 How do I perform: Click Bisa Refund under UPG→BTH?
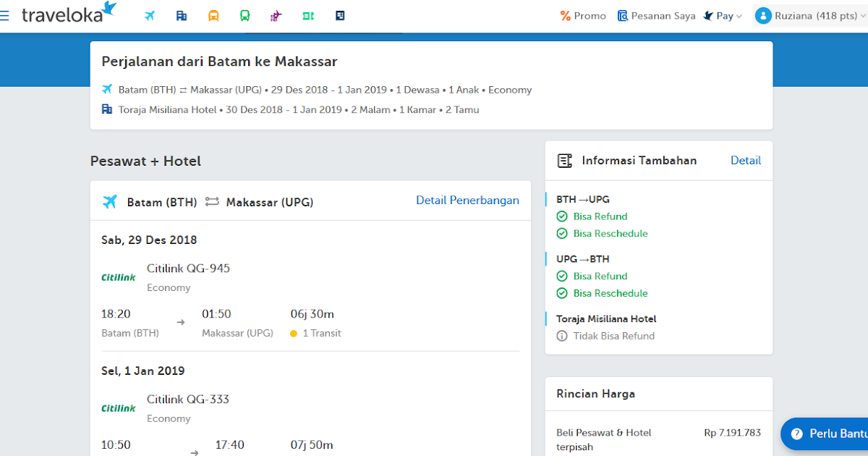pyautogui.click(x=600, y=276)
